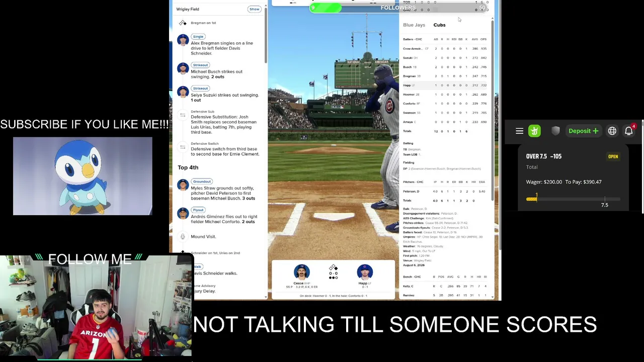This screenshot has width=644, height=362.
Task: Click the avatar beside Andrés Giménez flyout
Action: [x=183, y=214]
